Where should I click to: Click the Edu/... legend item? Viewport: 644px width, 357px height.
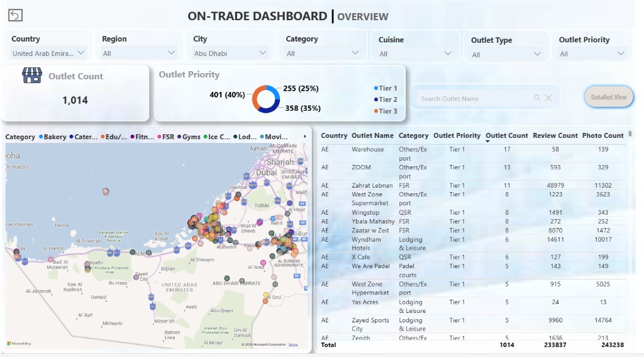point(114,137)
